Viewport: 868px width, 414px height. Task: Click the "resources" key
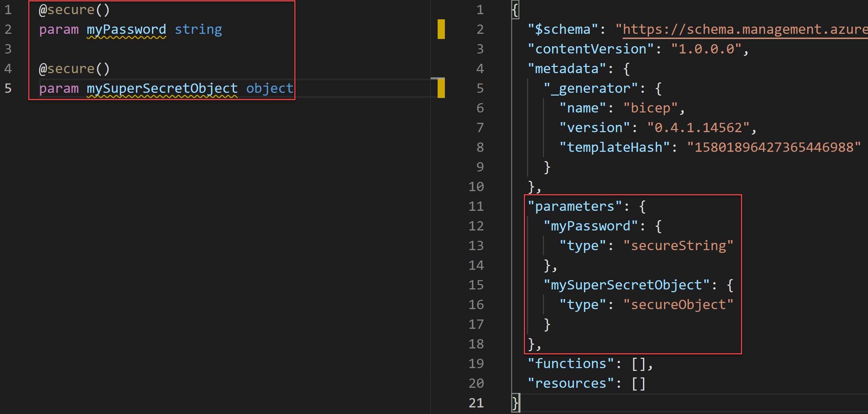click(x=571, y=383)
